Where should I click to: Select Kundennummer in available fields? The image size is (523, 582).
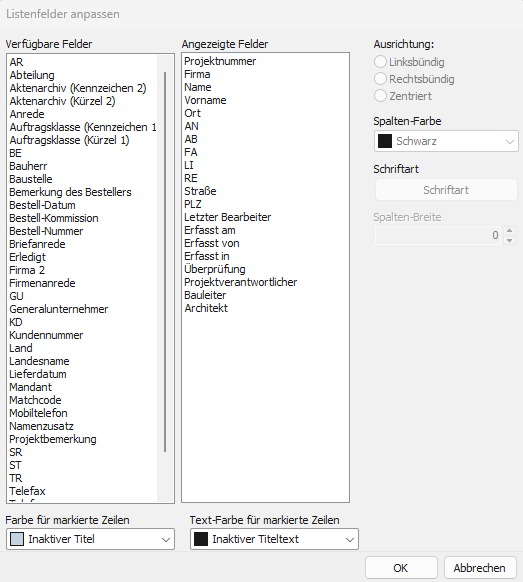click(46, 335)
